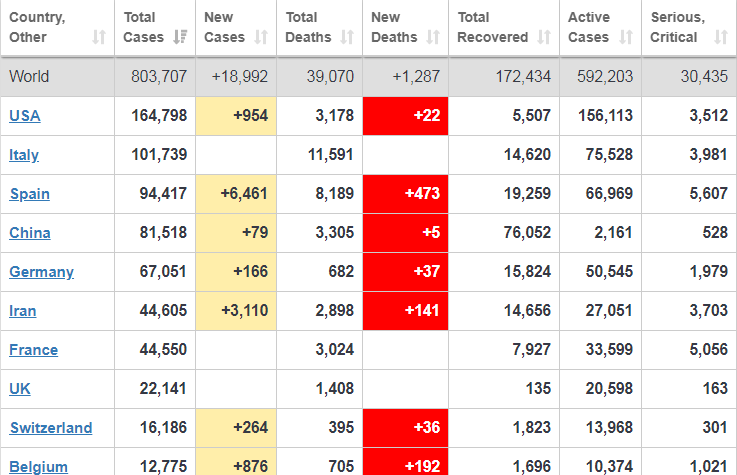
Task: Select World active cases 592,203
Action: point(605,76)
